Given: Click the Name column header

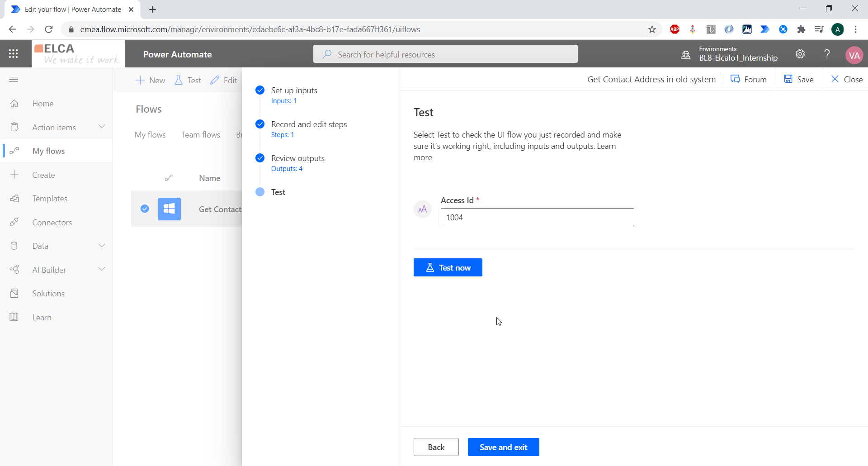Looking at the screenshot, I should click(x=210, y=178).
